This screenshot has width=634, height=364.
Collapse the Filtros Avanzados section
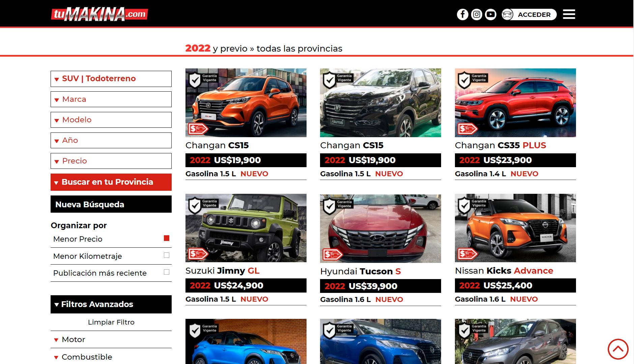[111, 304]
